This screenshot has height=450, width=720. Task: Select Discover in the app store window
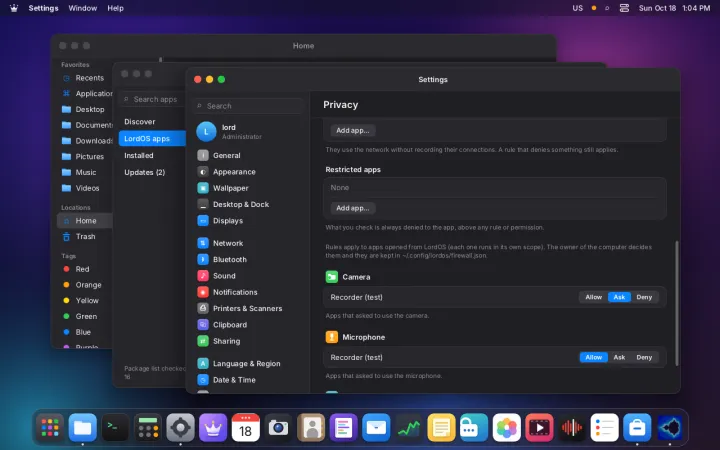coord(152,122)
